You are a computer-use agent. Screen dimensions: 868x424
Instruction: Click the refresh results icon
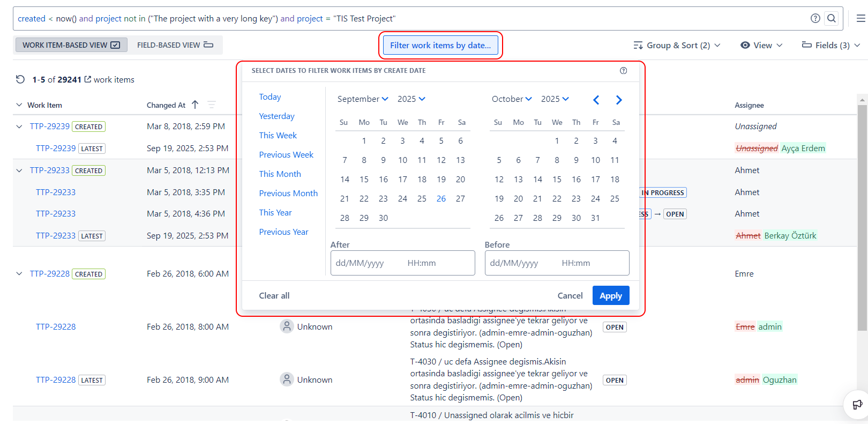20,79
